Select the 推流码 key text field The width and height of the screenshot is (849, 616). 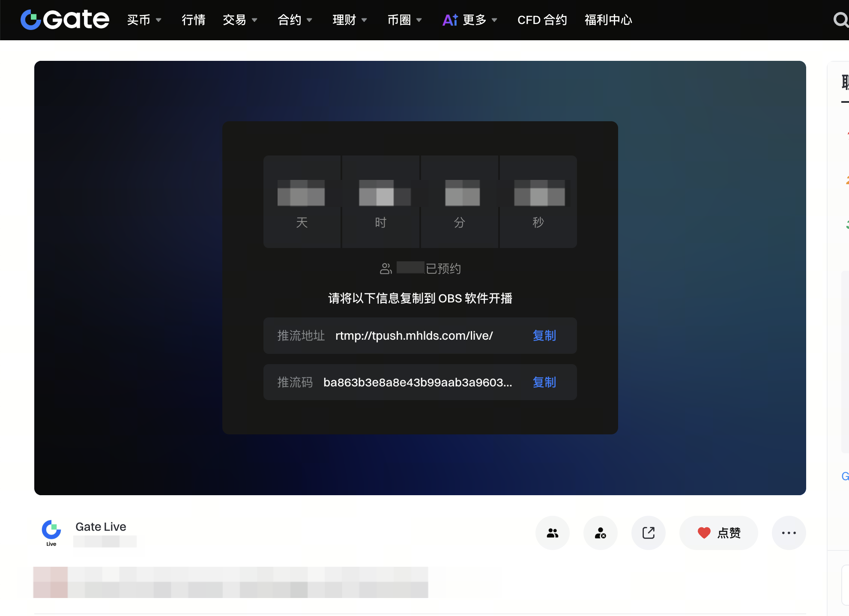pyautogui.click(x=420, y=382)
